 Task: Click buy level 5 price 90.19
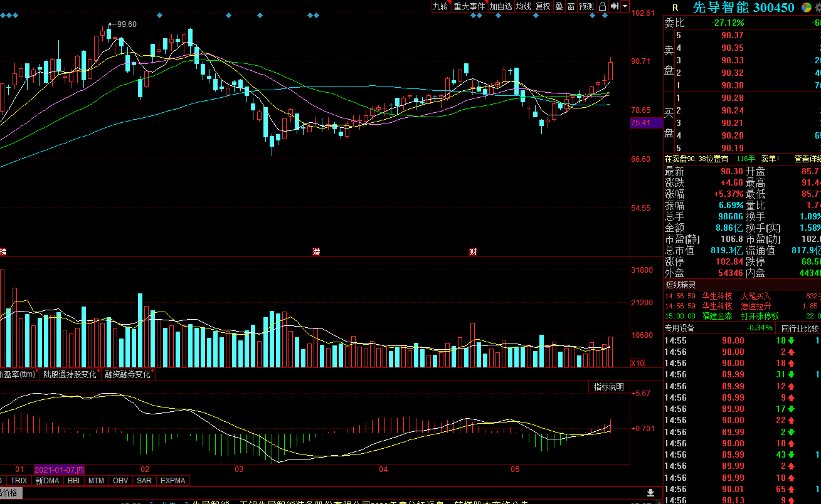pyautogui.click(x=733, y=149)
